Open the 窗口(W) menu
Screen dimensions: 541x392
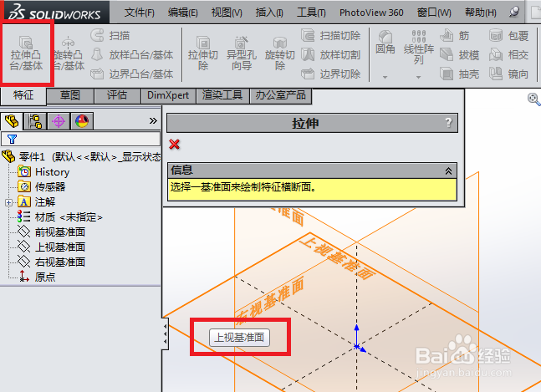(434, 13)
